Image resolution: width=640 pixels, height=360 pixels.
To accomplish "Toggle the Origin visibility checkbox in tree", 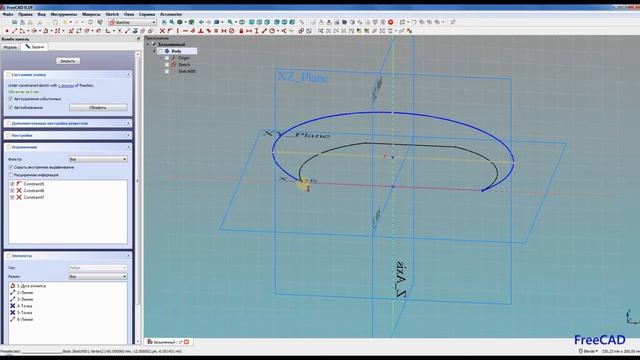I will tap(167, 58).
